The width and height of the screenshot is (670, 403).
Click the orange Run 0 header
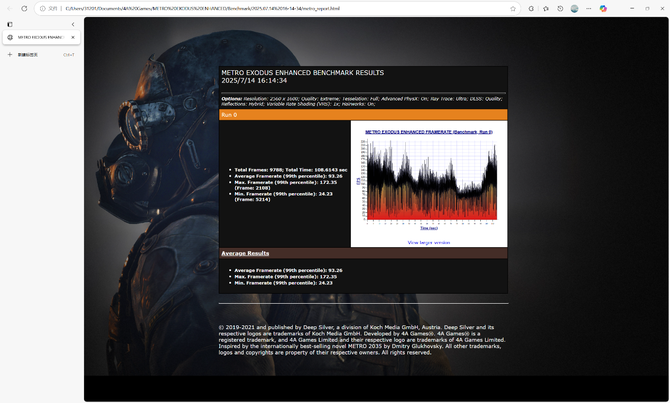[363, 115]
